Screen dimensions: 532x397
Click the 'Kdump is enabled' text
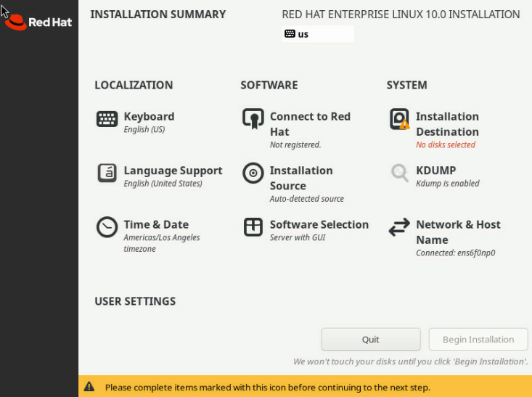448,183
